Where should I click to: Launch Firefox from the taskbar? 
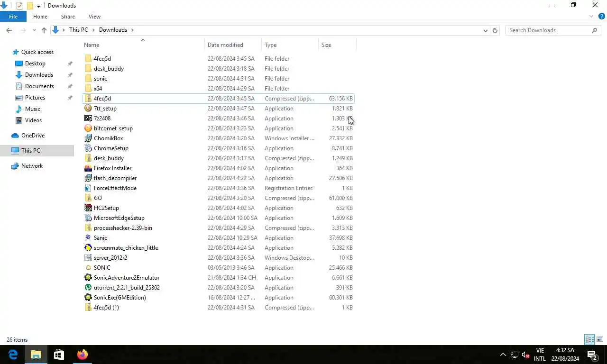point(82,355)
